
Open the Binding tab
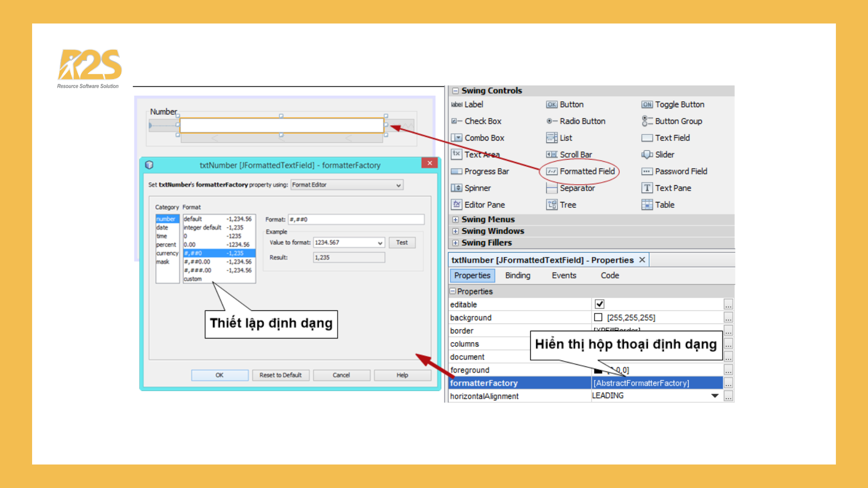click(x=518, y=275)
